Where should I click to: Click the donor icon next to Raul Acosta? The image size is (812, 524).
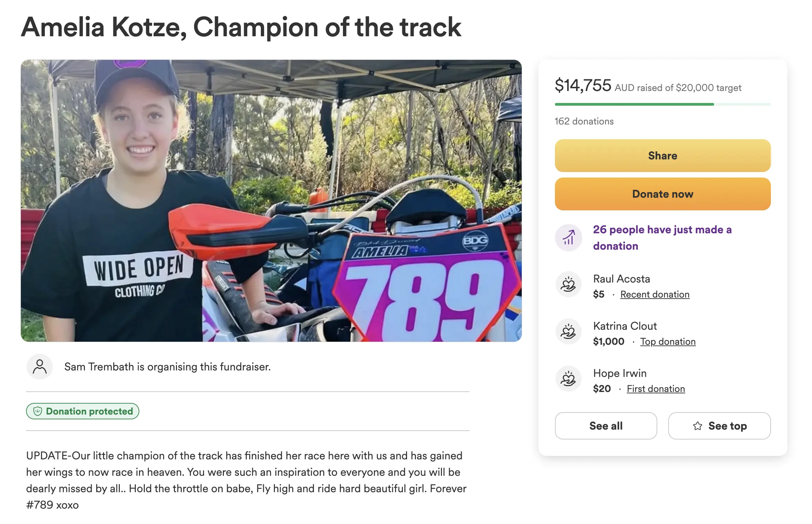click(568, 285)
